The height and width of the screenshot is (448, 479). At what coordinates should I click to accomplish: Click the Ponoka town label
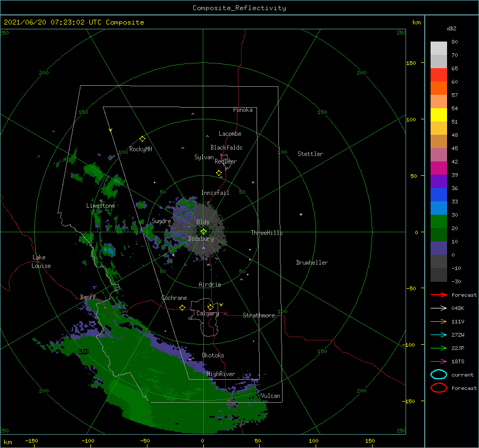pyautogui.click(x=243, y=110)
